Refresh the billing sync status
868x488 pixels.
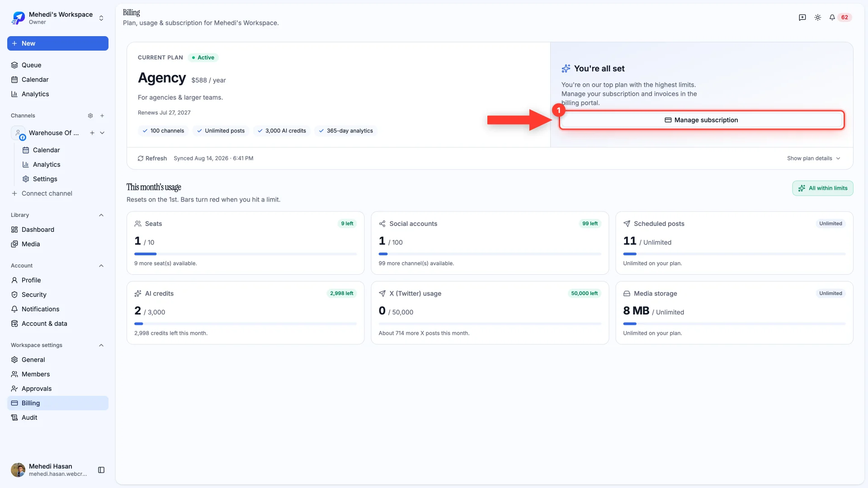click(x=152, y=159)
